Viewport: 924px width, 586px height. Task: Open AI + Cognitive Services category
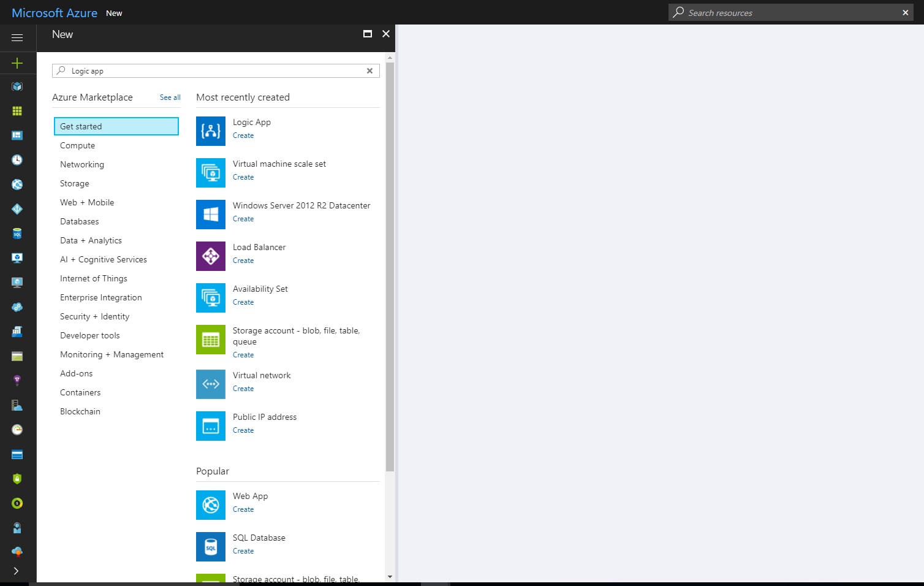pos(104,259)
